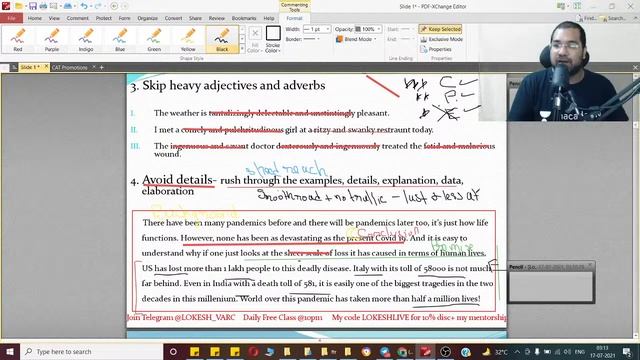Click the Stroke Color swatch box
640x360 pixels.
[273, 33]
